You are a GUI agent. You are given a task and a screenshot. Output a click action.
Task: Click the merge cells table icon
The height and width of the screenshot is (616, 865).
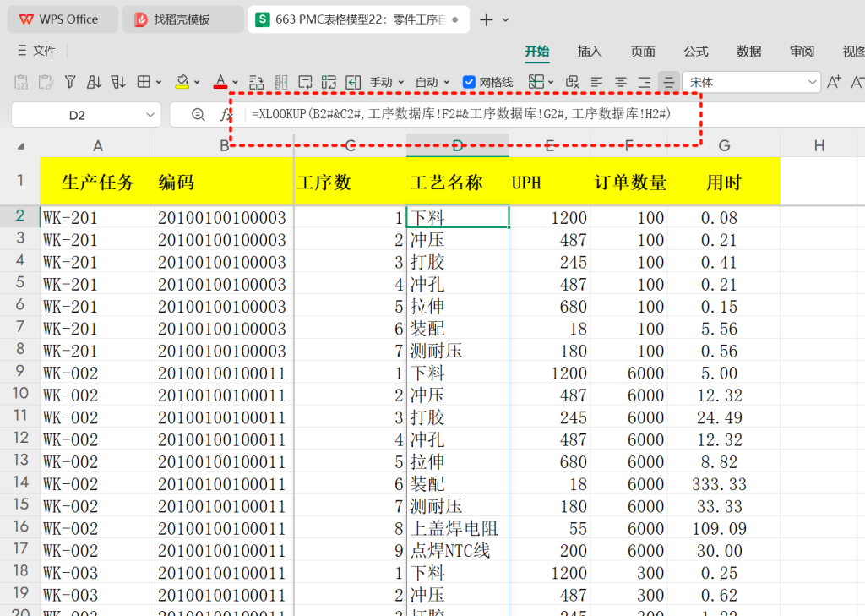(x=329, y=82)
